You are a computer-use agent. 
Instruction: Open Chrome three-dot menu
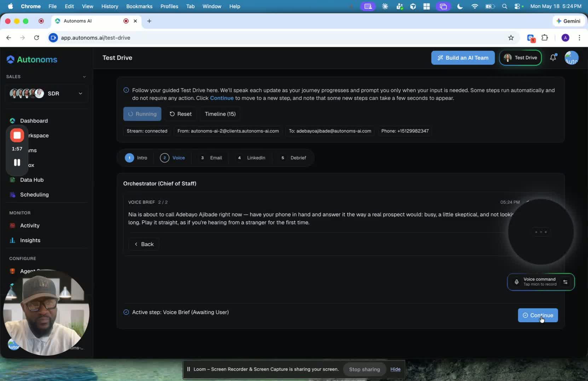click(579, 38)
